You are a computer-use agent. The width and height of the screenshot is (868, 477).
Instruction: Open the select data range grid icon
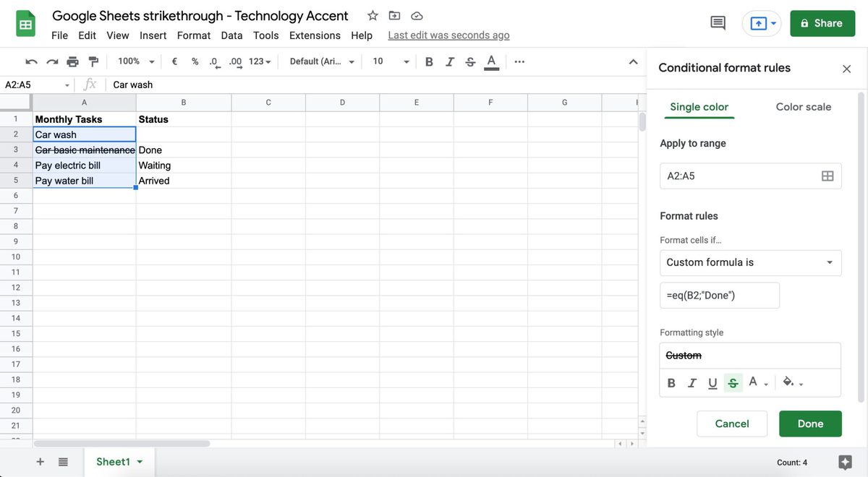click(x=827, y=176)
